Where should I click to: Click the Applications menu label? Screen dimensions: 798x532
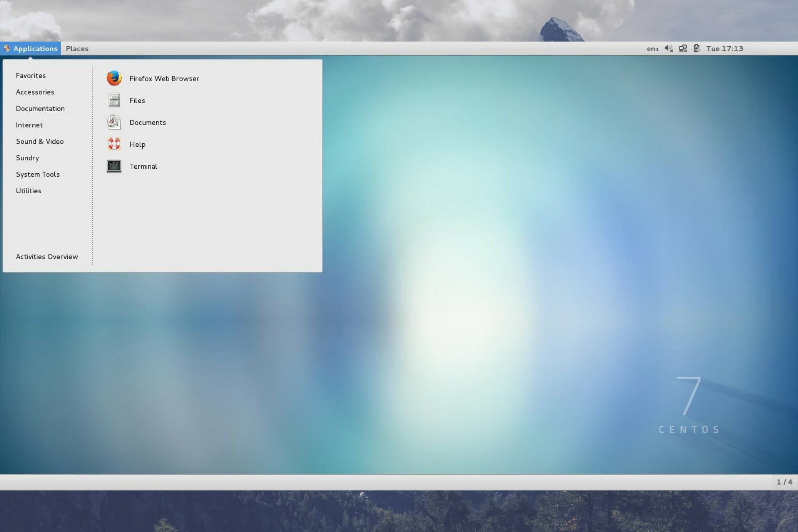[x=35, y=49]
